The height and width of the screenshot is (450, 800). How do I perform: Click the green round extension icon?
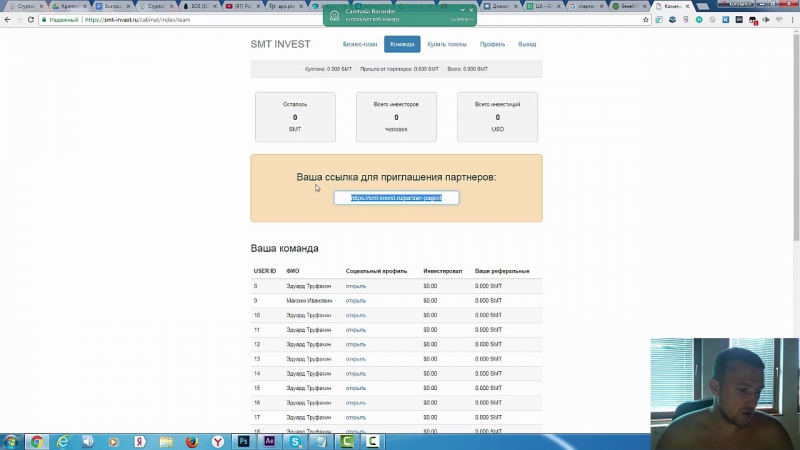(x=699, y=19)
